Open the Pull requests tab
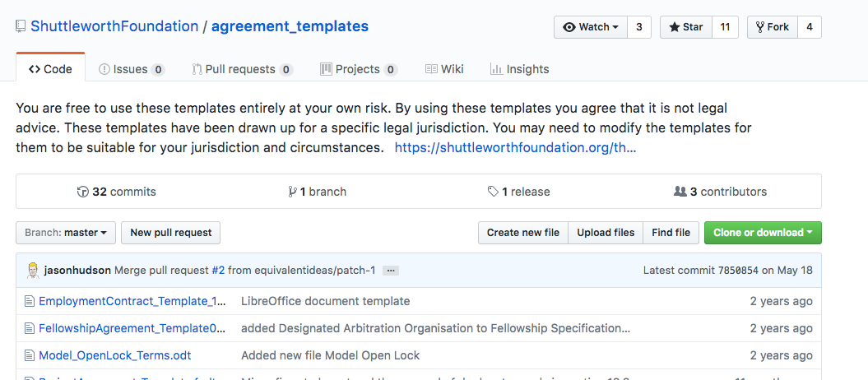 click(x=243, y=69)
